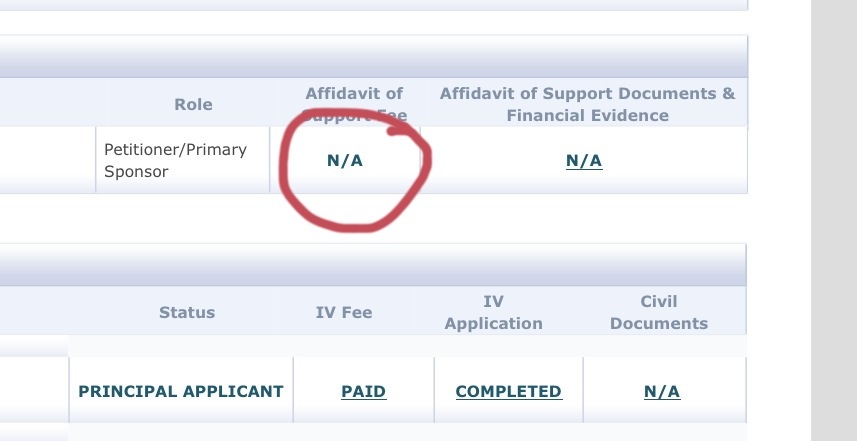Click the applicant section title bar
Screen dimensions: 857x441
click(373, 265)
